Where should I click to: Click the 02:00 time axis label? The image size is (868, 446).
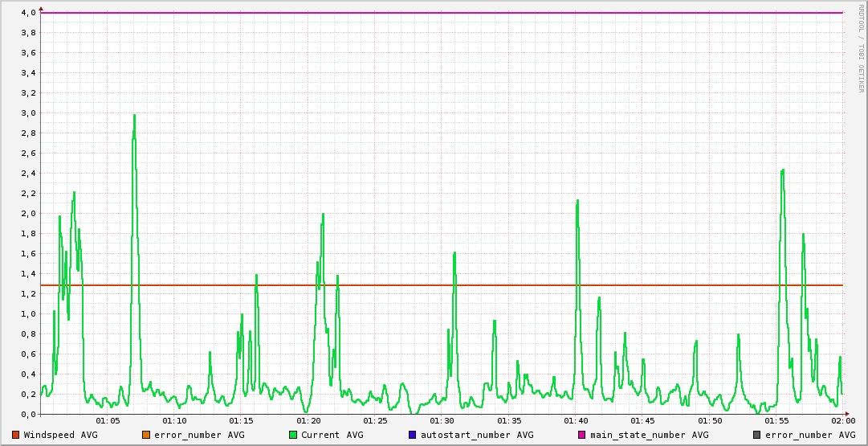842,420
